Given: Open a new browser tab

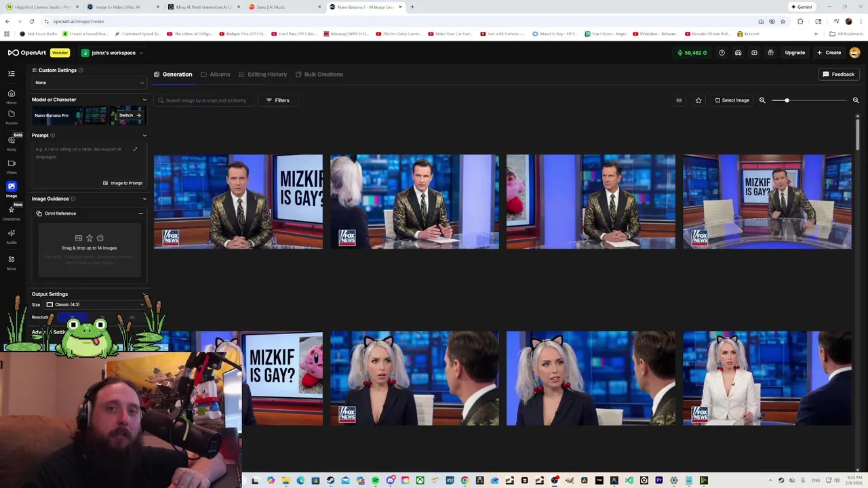Looking at the screenshot, I should click(x=412, y=7).
